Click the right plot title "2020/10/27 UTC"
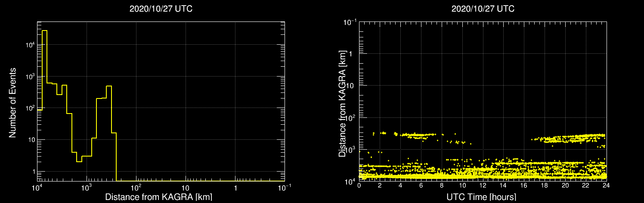644x203 pixels. (x=483, y=9)
